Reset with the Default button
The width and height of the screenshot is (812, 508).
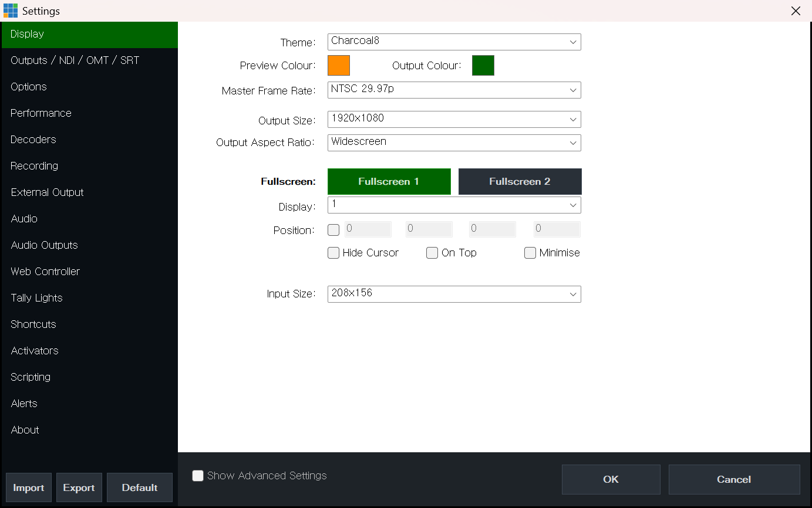pyautogui.click(x=140, y=487)
